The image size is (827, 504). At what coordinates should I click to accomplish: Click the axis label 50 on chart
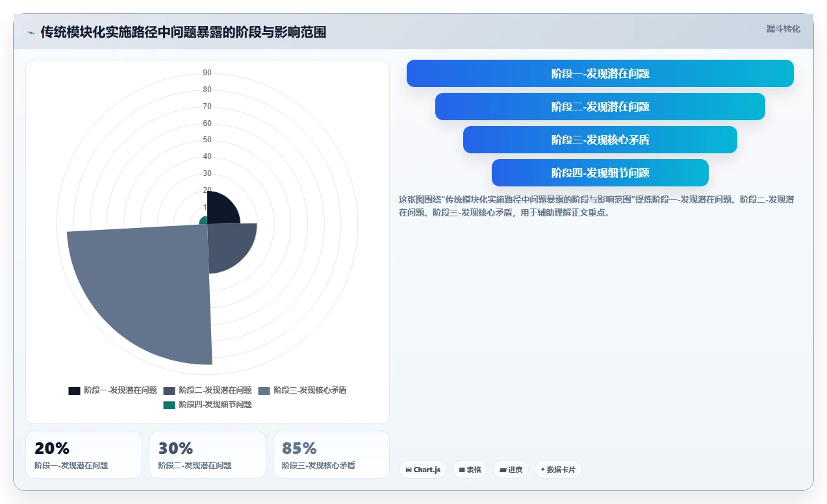[x=207, y=140]
